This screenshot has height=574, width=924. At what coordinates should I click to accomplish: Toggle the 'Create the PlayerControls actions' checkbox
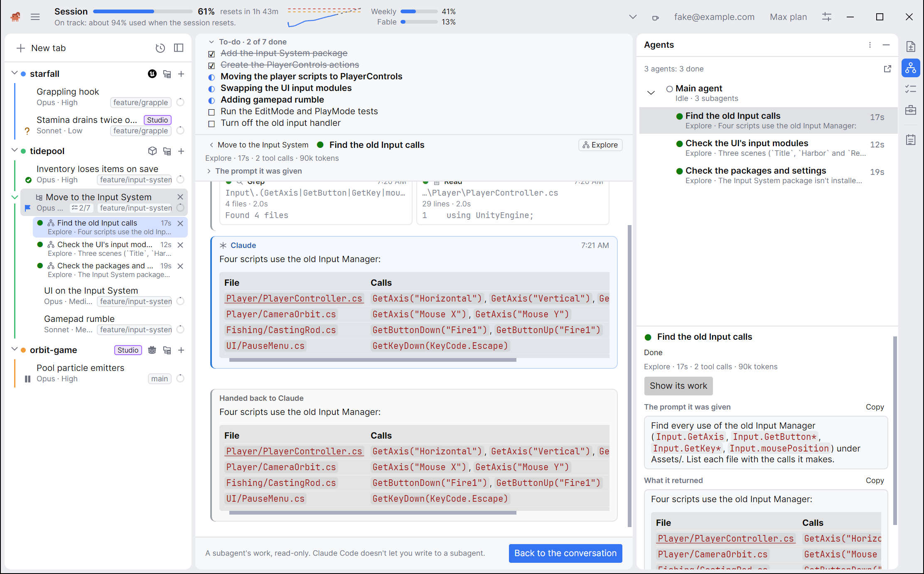(211, 66)
